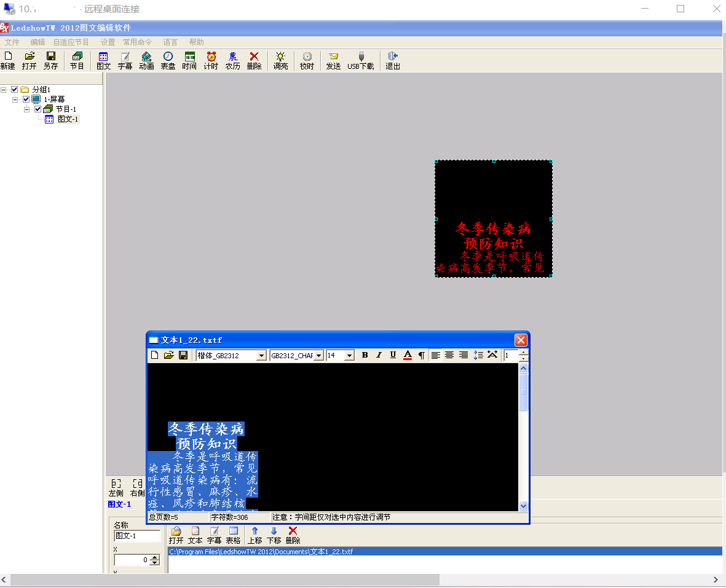
Task: Click the 打开 button in the bottom panel
Action: pyautogui.click(x=176, y=535)
